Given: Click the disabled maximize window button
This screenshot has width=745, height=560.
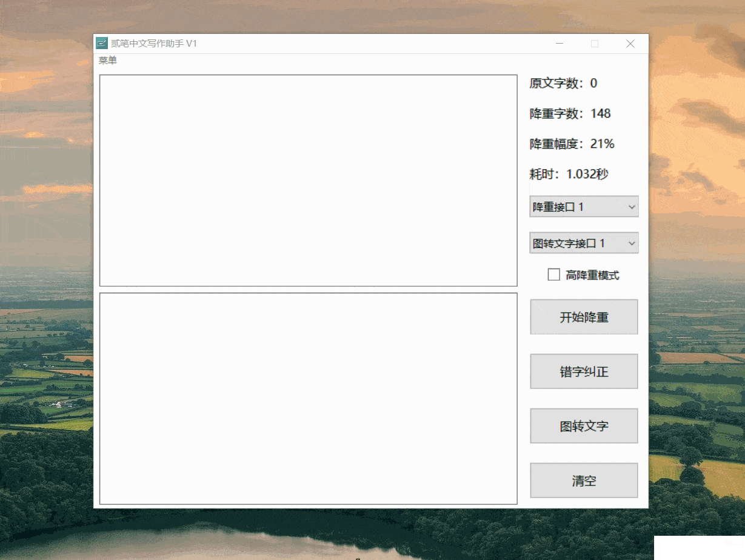Looking at the screenshot, I should coord(595,44).
